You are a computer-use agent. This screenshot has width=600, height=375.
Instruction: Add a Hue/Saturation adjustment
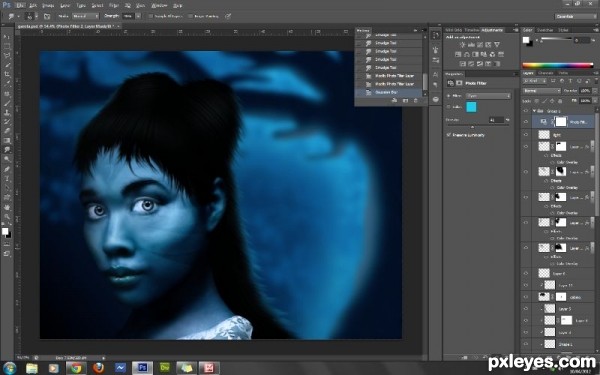click(x=458, y=54)
